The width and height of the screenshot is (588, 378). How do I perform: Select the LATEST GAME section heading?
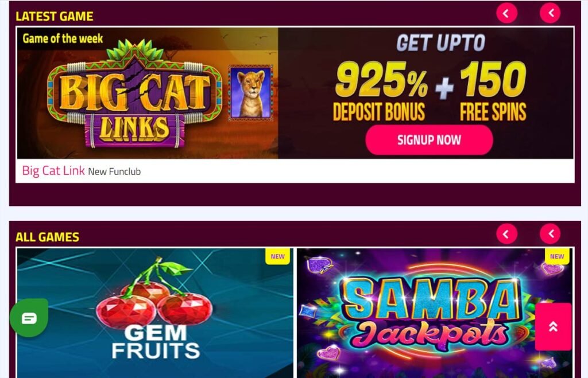pos(55,16)
